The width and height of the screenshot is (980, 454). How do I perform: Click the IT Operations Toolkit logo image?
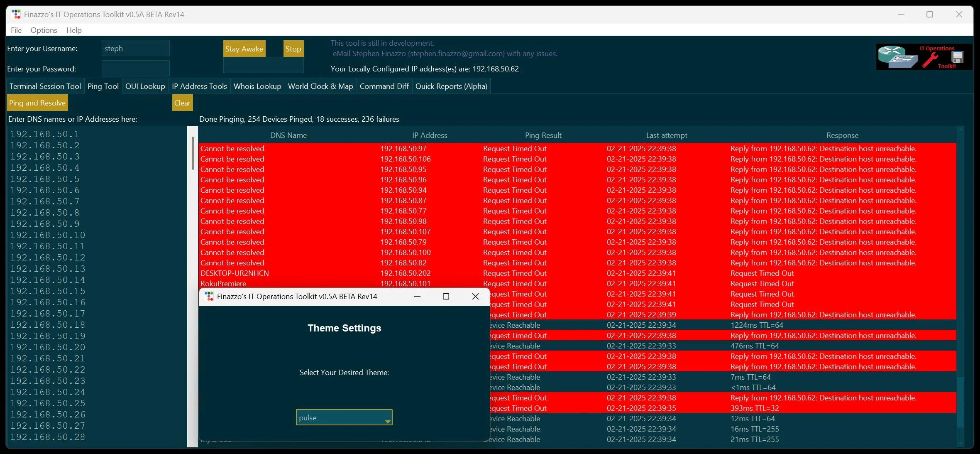[923, 56]
